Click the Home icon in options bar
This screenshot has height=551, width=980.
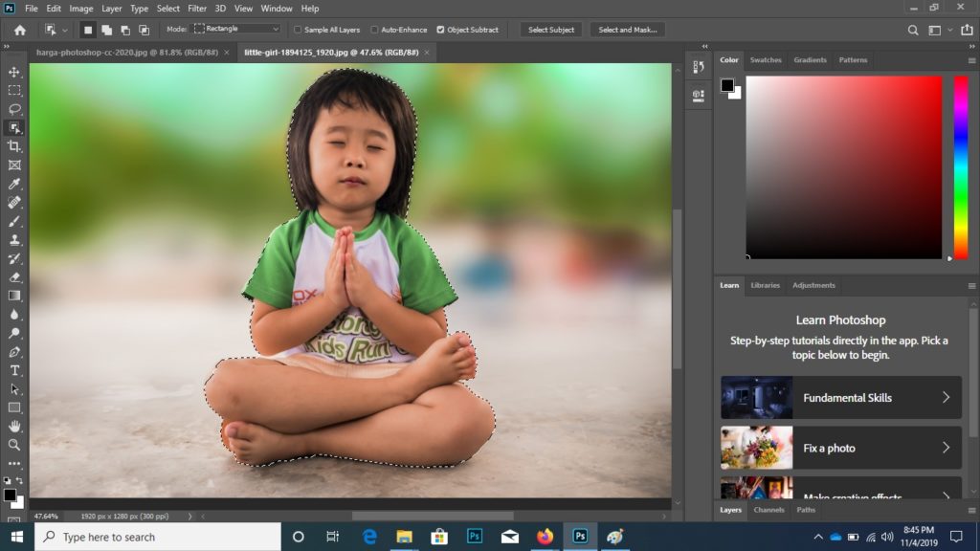pyautogui.click(x=20, y=30)
